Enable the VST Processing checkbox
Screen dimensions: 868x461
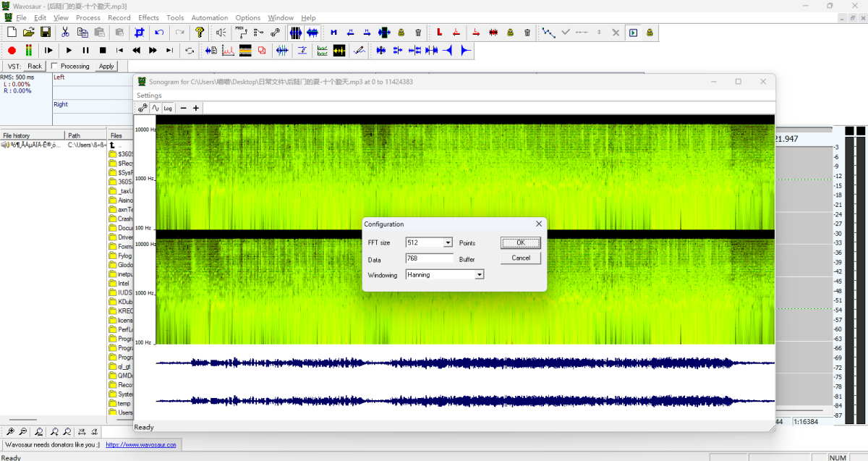pyautogui.click(x=55, y=67)
